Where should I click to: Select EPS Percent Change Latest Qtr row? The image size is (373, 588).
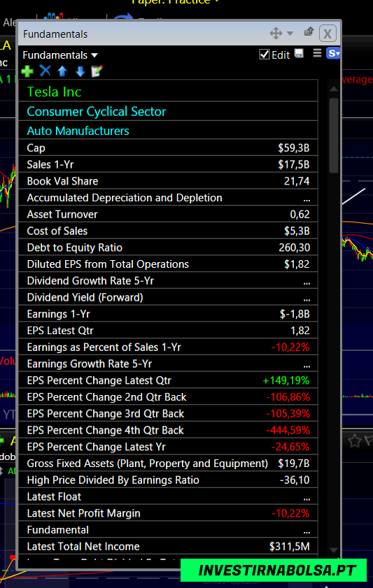168,380
